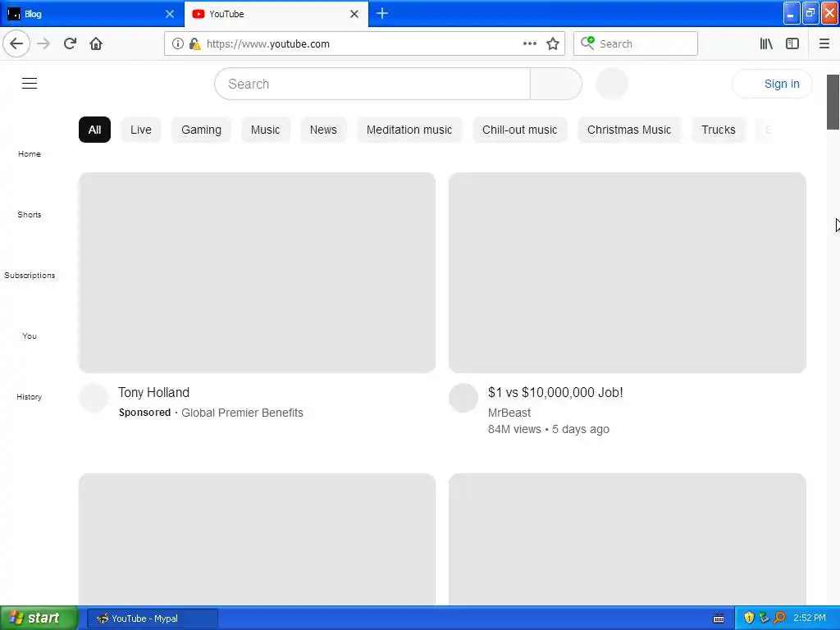840x630 pixels.
Task: Click the YouTube Search input
Action: 372,84
